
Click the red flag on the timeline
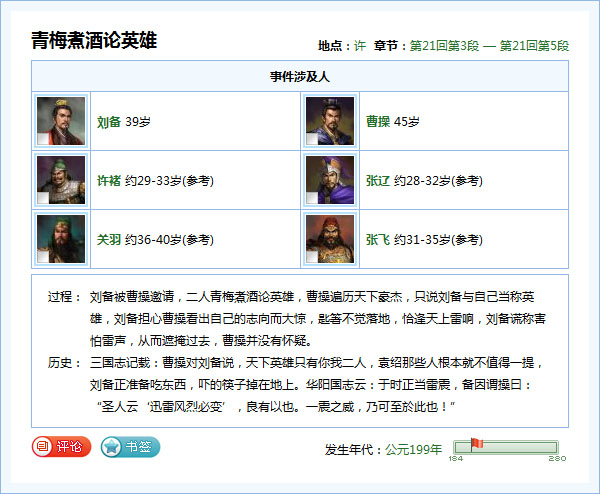[x=476, y=443]
